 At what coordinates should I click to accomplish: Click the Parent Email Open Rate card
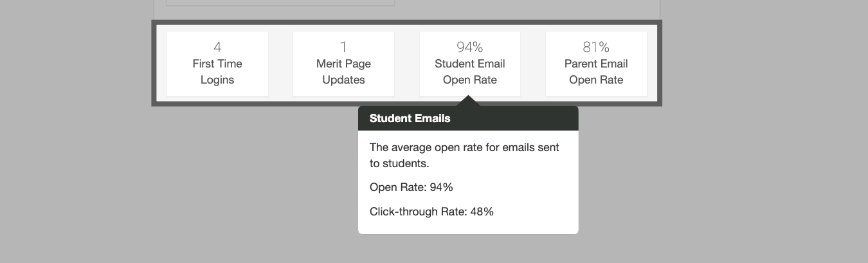click(596, 64)
